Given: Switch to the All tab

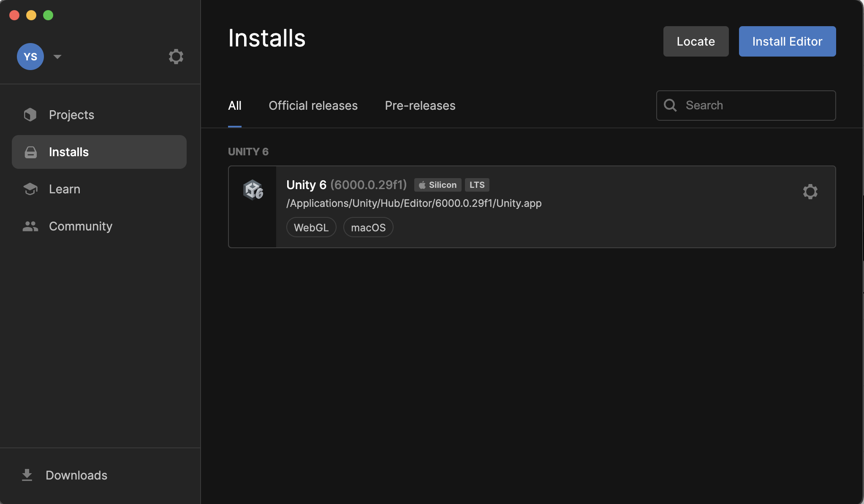Looking at the screenshot, I should 235,106.
